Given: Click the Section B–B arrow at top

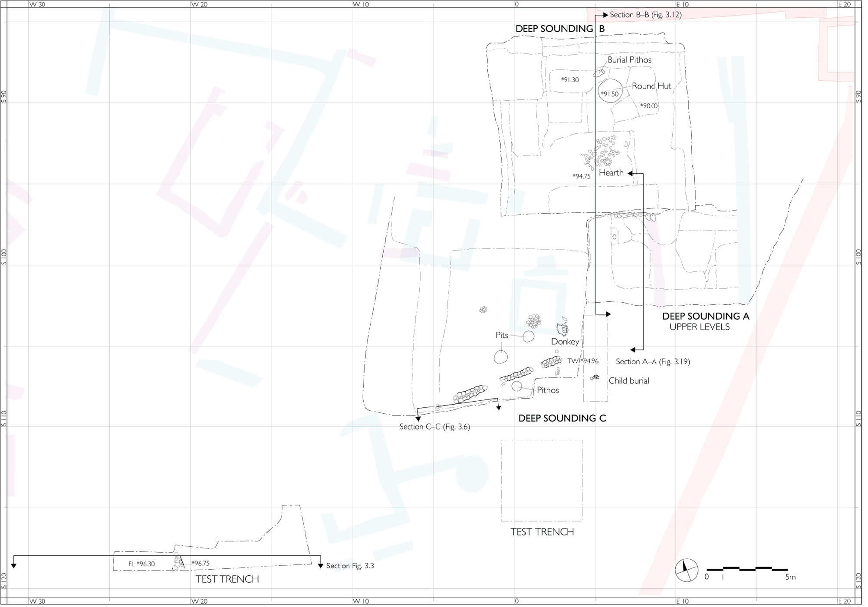Looking at the screenshot, I should (x=605, y=15).
